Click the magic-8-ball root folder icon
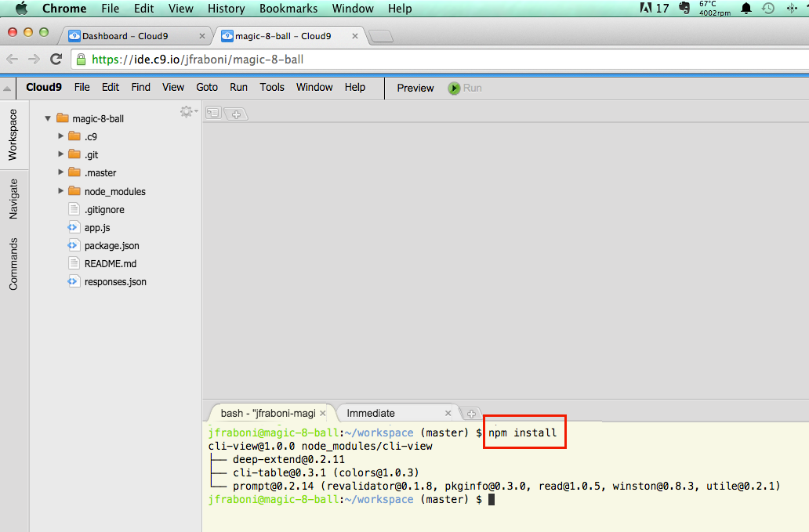This screenshot has width=809, height=532. (x=63, y=118)
